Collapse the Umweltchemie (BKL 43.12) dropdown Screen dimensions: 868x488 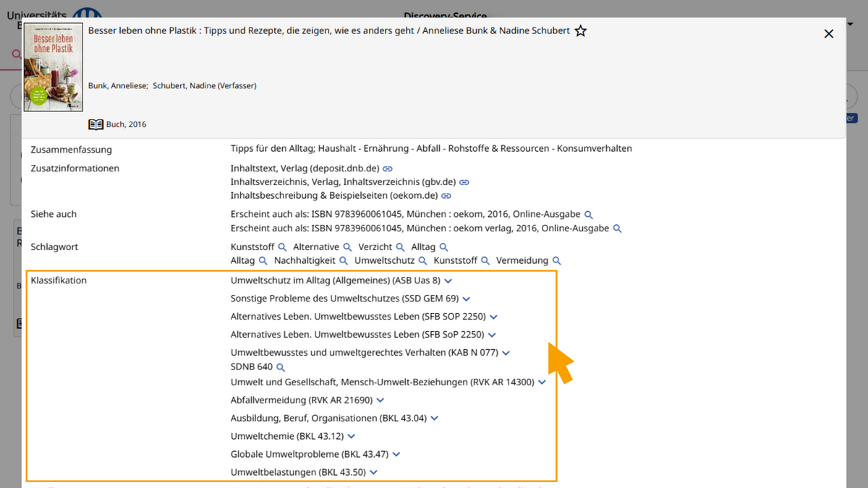click(x=351, y=436)
